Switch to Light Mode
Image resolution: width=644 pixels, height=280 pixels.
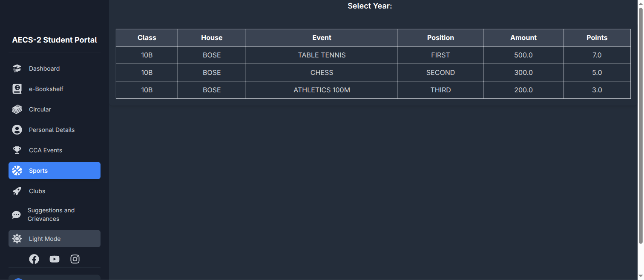point(55,239)
